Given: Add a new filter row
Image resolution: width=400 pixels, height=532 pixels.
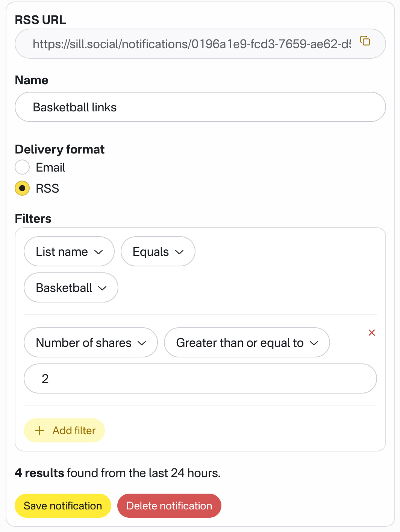Looking at the screenshot, I should (x=64, y=430).
